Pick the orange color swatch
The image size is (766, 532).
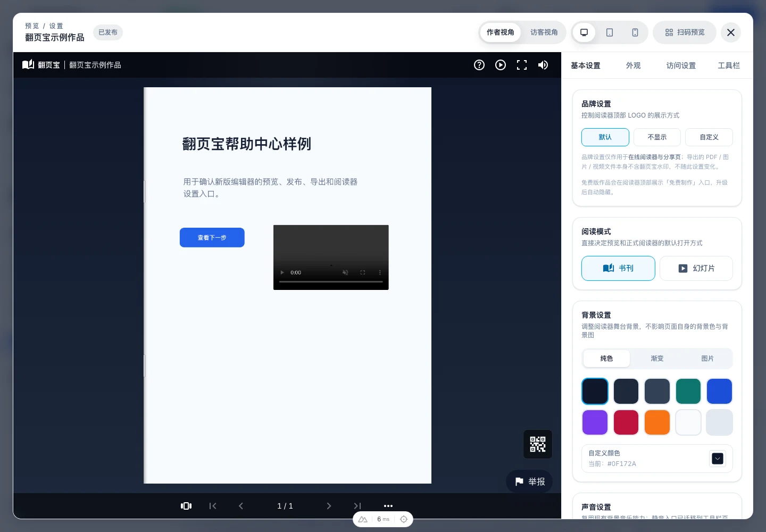tap(657, 422)
